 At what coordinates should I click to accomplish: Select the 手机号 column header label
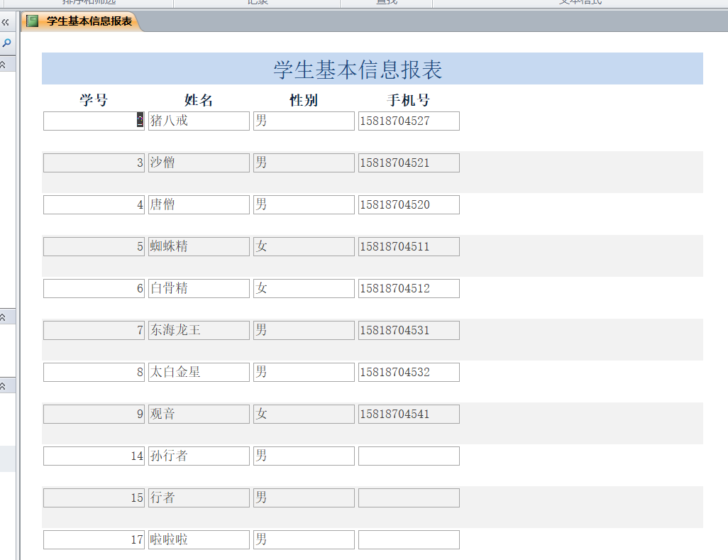[x=408, y=100]
